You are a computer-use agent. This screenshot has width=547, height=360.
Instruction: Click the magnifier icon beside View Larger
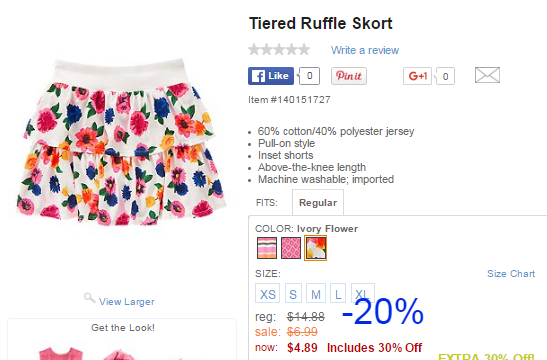click(x=89, y=298)
